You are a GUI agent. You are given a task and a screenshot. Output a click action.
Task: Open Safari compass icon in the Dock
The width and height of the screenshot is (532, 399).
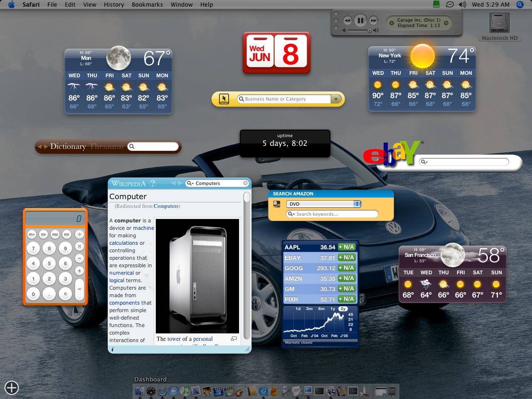(x=163, y=391)
